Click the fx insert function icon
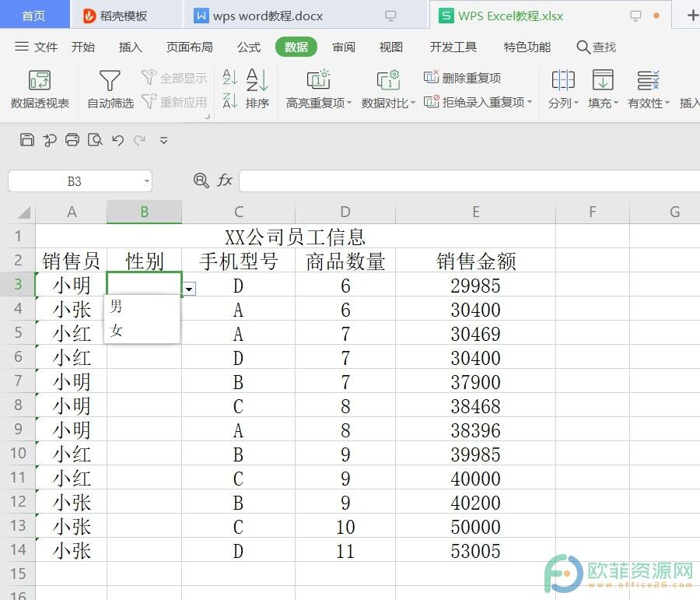This screenshot has height=600, width=700. coord(225,181)
